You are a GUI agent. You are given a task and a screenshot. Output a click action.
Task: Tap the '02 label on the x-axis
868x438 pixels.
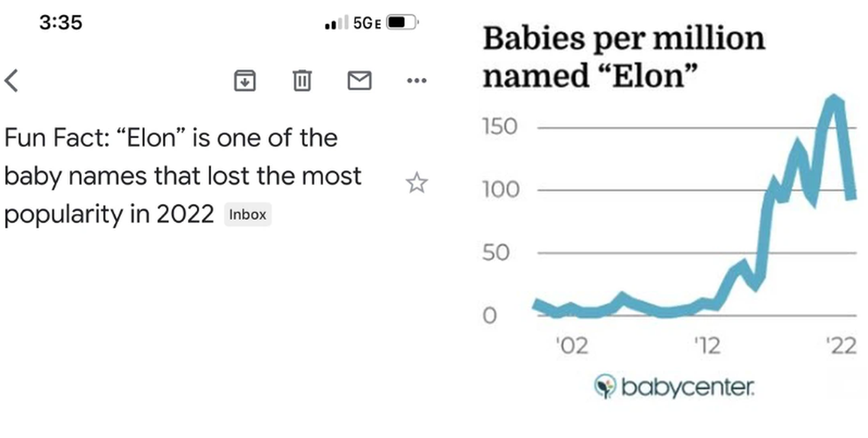pos(572,346)
